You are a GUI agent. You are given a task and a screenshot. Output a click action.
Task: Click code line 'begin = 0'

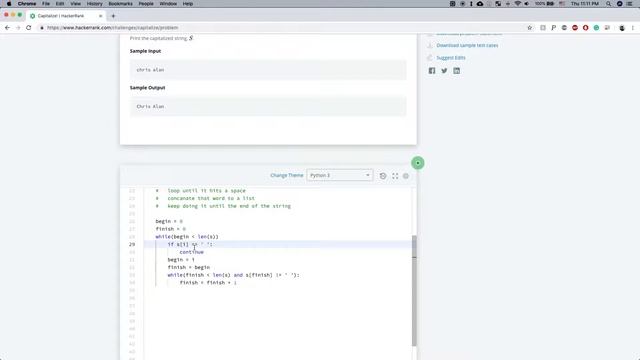pos(169,221)
